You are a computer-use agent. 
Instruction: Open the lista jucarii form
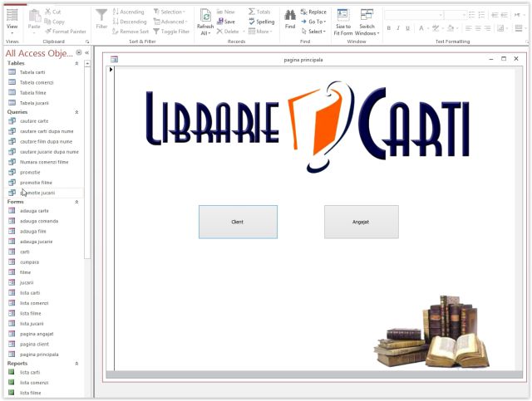pos(32,324)
